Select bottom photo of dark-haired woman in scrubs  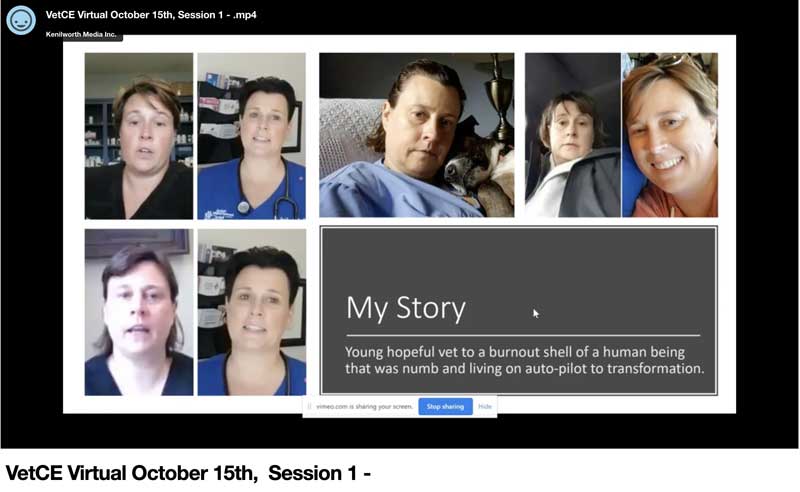252,312
